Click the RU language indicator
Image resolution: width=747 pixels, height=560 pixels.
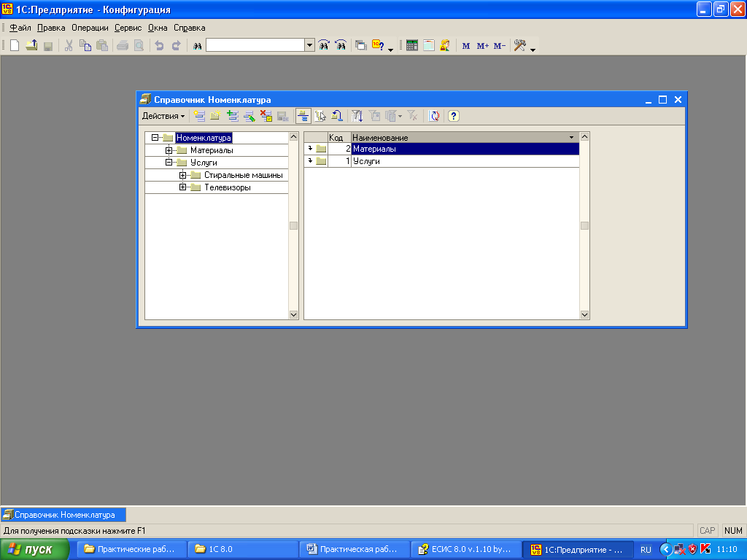(646, 550)
